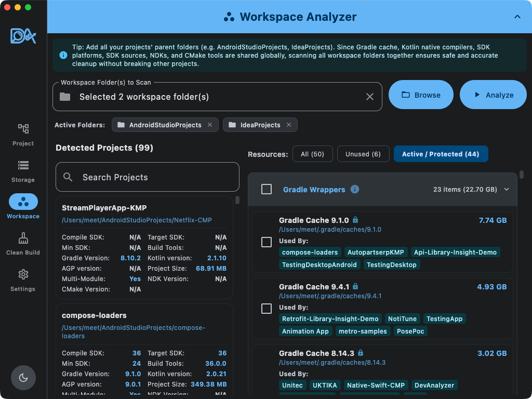Viewport: 532px width, 399px height.
Task: Click the lock icon beside Gradle Cache 9.1.0
Action: [x=355, y=220]
